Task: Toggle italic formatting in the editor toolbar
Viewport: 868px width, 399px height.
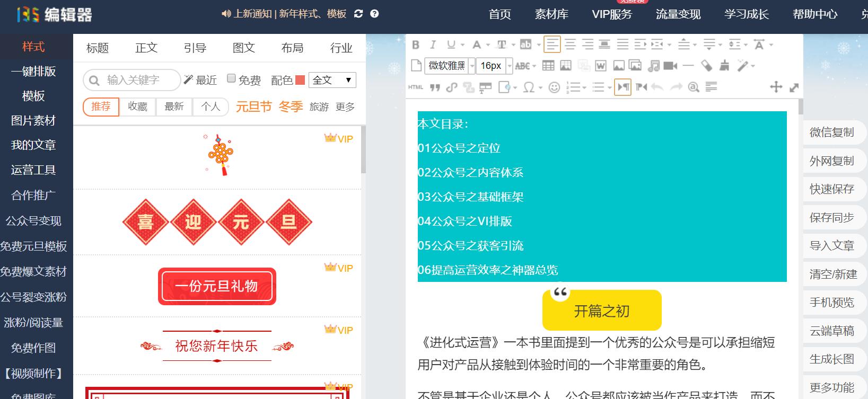Action: [433, 45]
